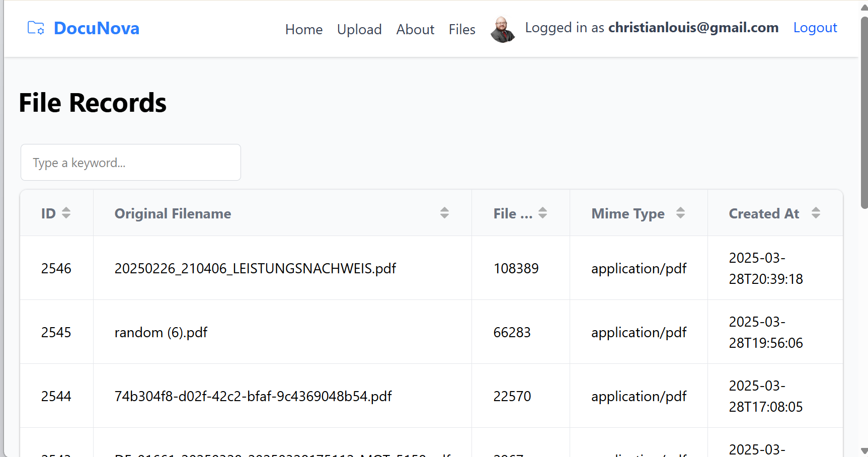The height and width of the screenshot is (457, 868).
Task: Sort by File size column arrows
Action: coord(542,213)
